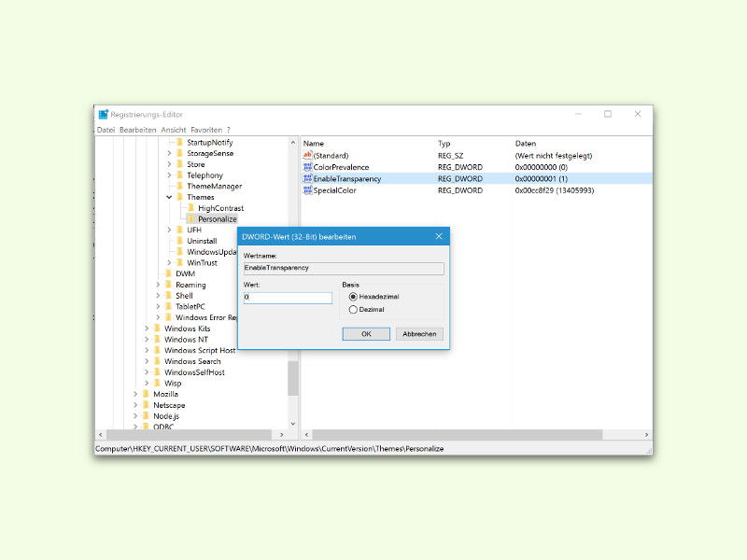Click the tree pane scroll-down arrow
The height and width of the screenshot is (560, 747).
tap(292, 424)
